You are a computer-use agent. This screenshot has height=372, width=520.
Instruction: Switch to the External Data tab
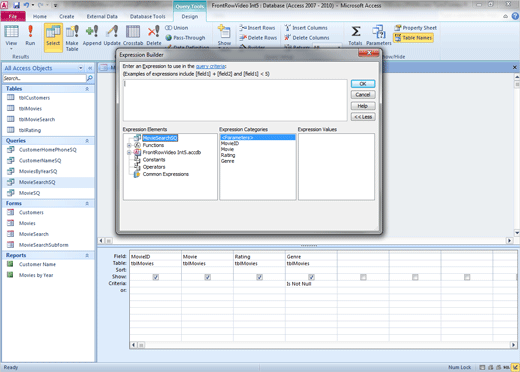point(102,16)
